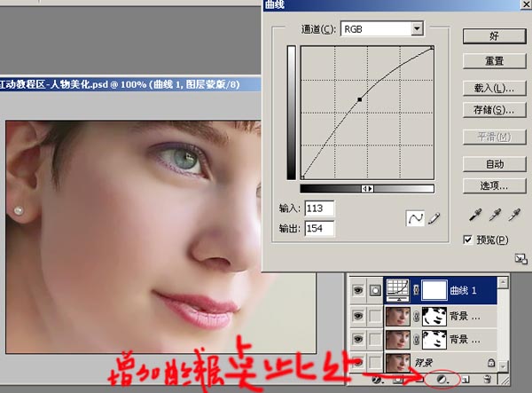
Task: Click the 好 button
Action: 495,36
